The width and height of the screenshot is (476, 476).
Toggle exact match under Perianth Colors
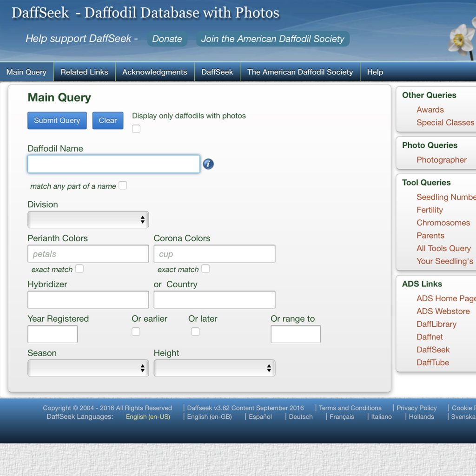pos(79,269)
